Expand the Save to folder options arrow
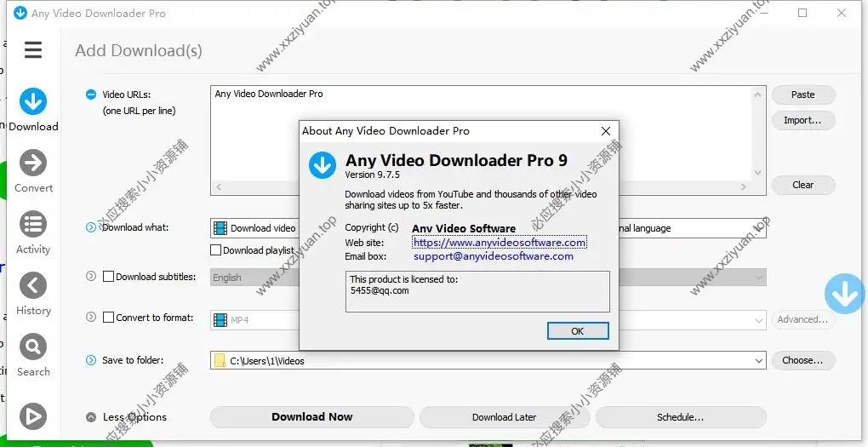868x447 pixels. 91,360
